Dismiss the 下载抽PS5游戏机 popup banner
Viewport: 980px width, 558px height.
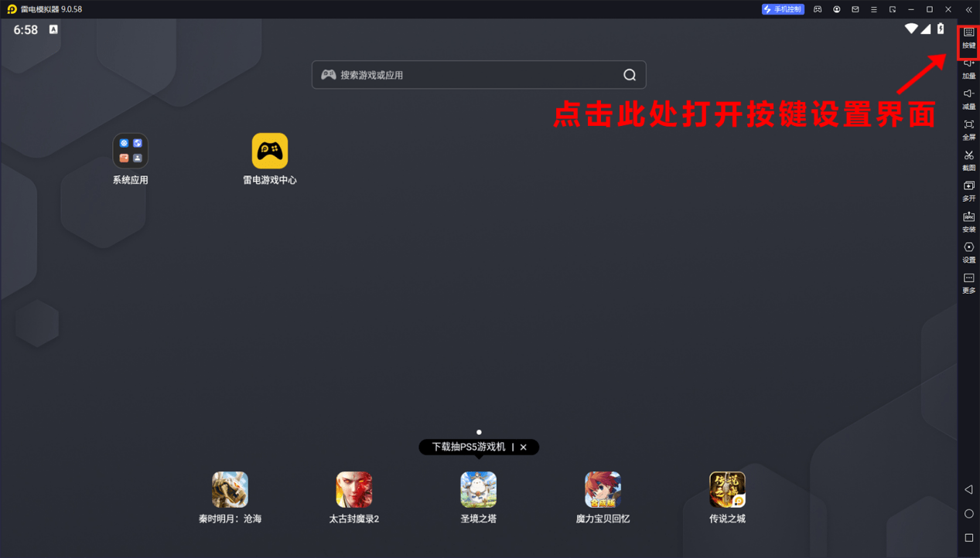click(524, 447)
